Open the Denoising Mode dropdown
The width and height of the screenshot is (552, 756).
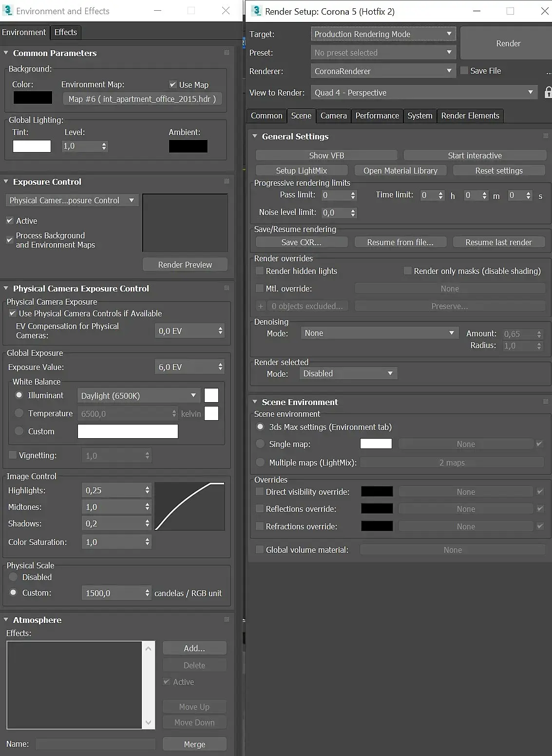(380, 333)
